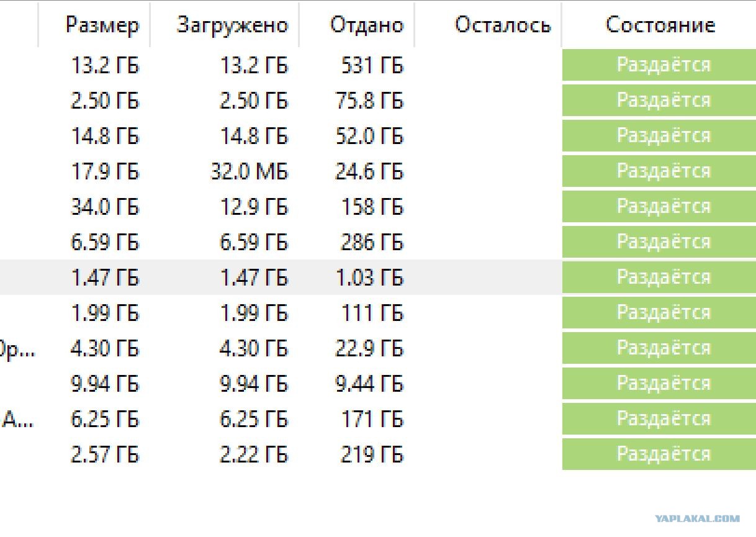Screen dimensions: 756x537
Task: Select the 1.99 ГБ torrent row
Action: (x=378, y=313)
